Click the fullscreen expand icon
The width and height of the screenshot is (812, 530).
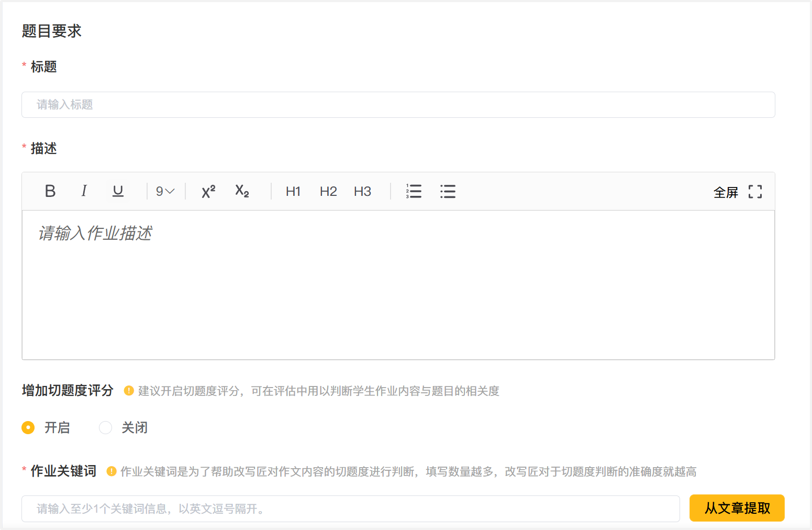755,192
